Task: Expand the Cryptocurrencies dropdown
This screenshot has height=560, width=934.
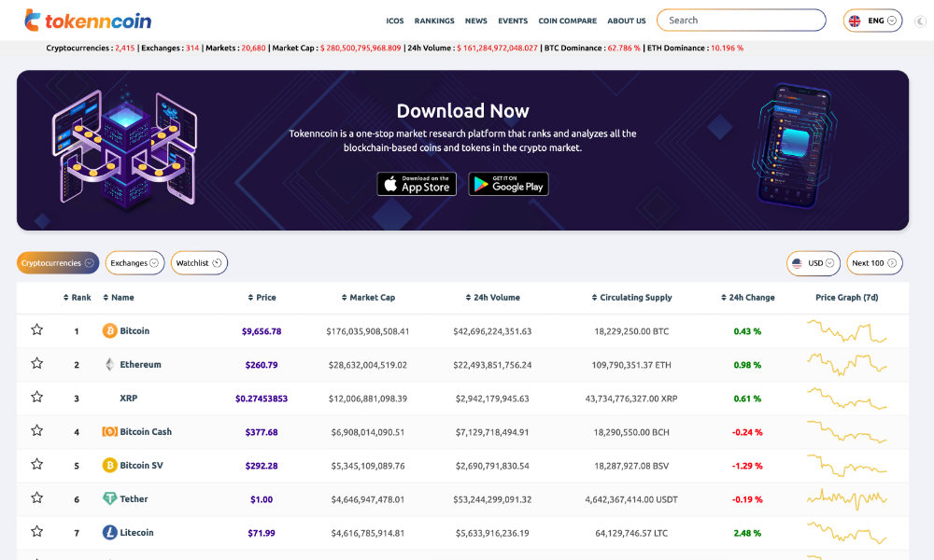Action: pos(58,263)
